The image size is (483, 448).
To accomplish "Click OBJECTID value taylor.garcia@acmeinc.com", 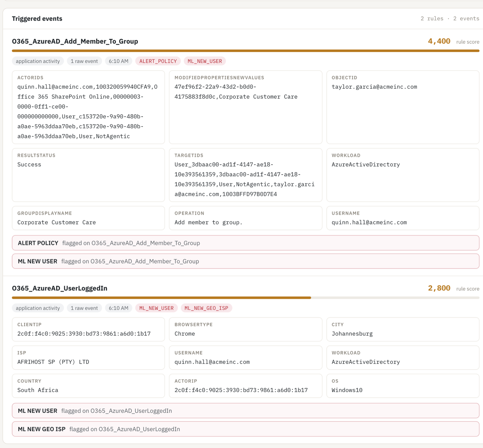I will pyautogui.click(x=374, y=87).
